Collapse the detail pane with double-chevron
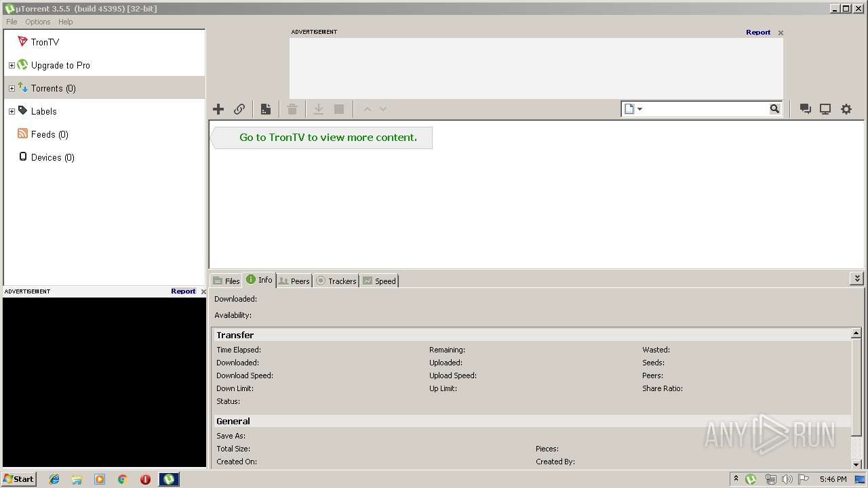 click(857, 279)
